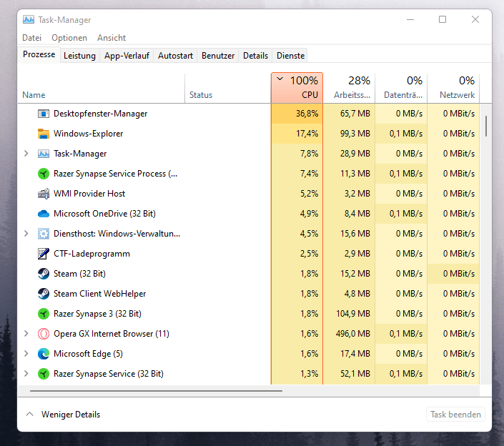The width and height of the screenshot is (504, 446).
Task: Select the Steam (32 Bit) row name
Action: pos(80,274)
